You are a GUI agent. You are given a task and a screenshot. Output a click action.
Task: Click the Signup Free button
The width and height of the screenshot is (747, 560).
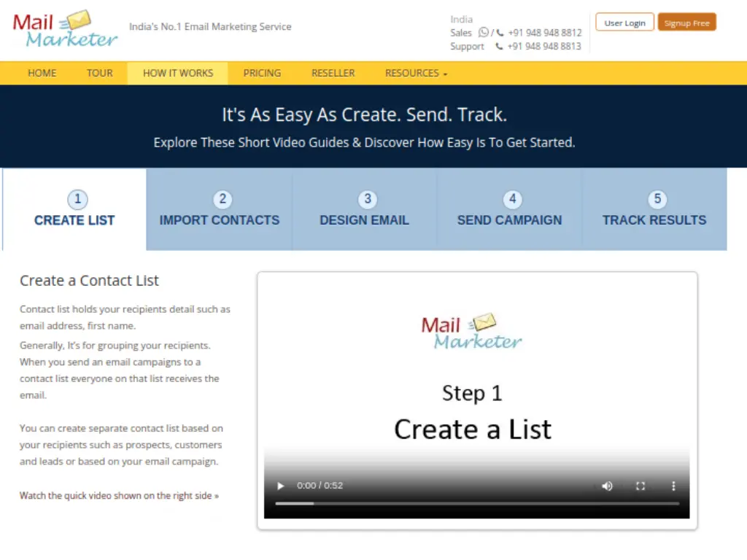[x=686, y=23]
